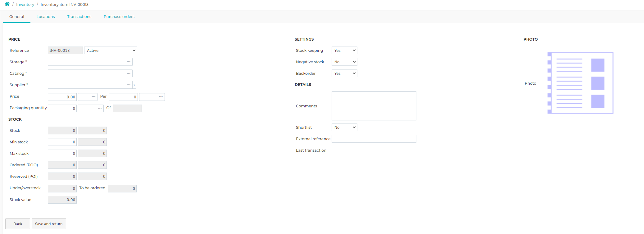This screenshot has height=234, width=644.
Task: Open Catalog lookup ellipsis icon
Action: pyautogui.click(x=129, y=73)
